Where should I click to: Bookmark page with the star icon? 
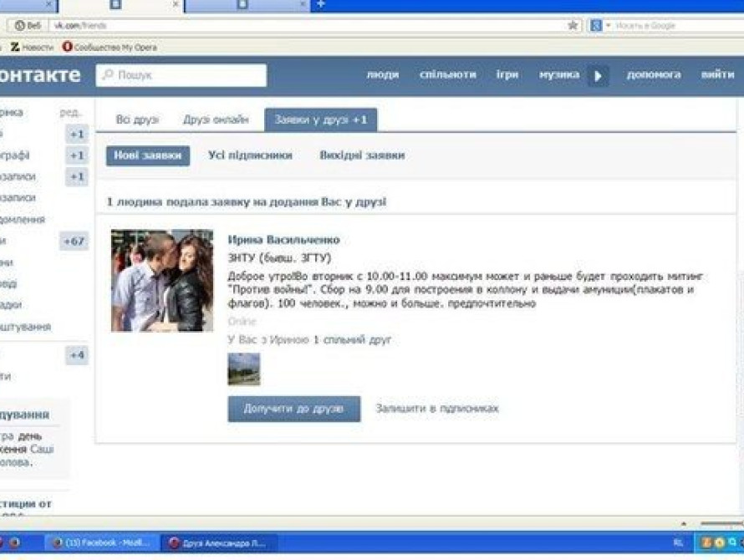[573, 26]
